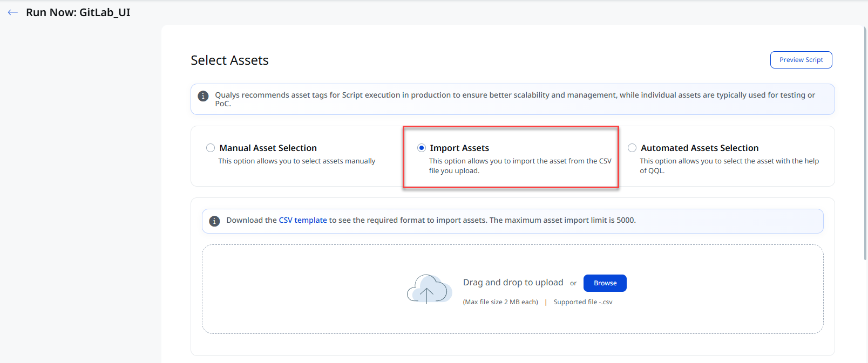Click the Qualys recommends asset tags message
This screenshot has height=363, width=868.
515,99
